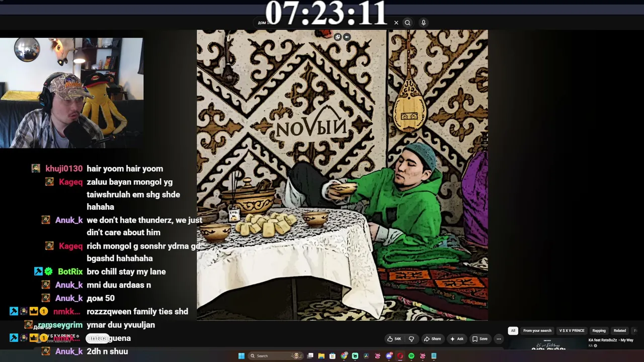This screenshot has height=362, width=644.
Task: Click the 'ymar duu yvuuljan' message
Action: pyautogui.click(x=121, y=325)
